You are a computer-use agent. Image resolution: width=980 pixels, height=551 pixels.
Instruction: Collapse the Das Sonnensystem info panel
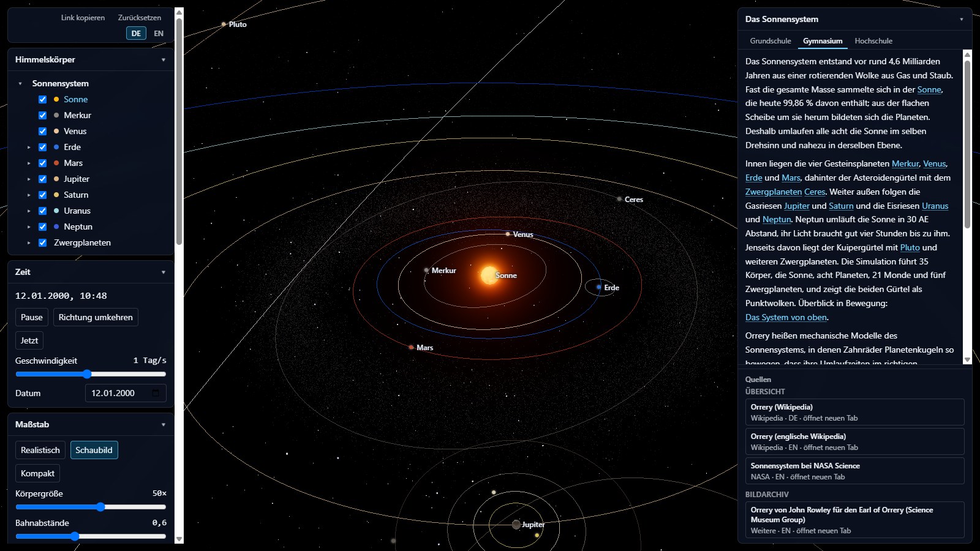coord(961,20)
